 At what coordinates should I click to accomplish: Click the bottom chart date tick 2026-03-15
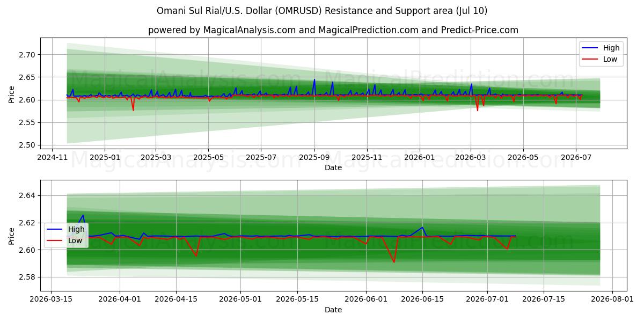[51, 300]
